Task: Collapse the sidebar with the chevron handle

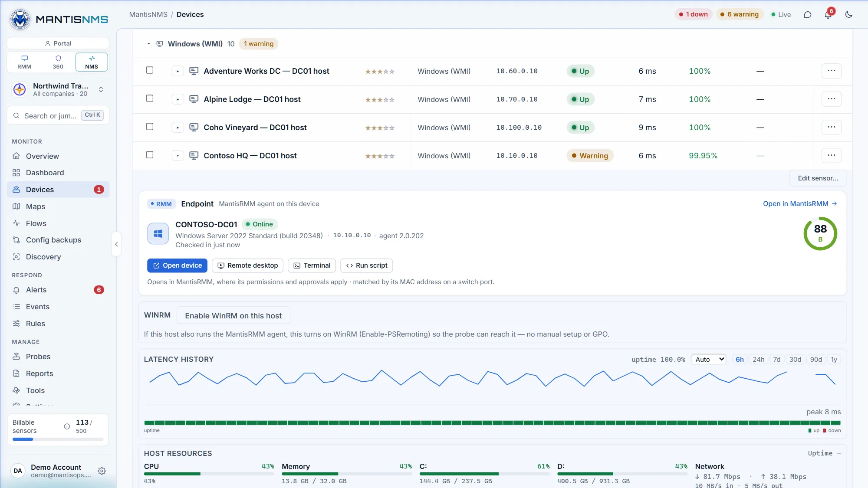Action: (116, 244)
